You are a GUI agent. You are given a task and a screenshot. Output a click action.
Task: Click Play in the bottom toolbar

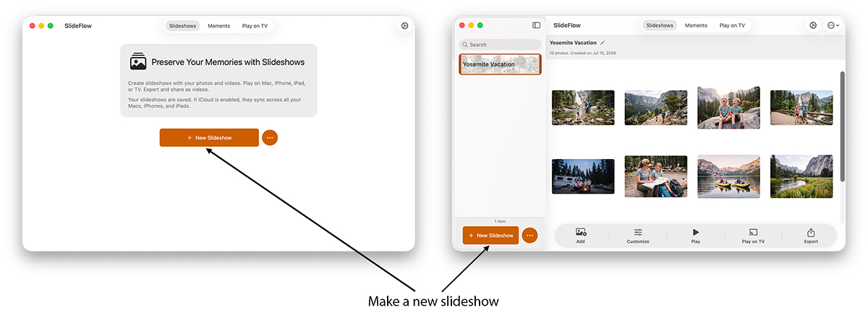[x=696, y=236]
